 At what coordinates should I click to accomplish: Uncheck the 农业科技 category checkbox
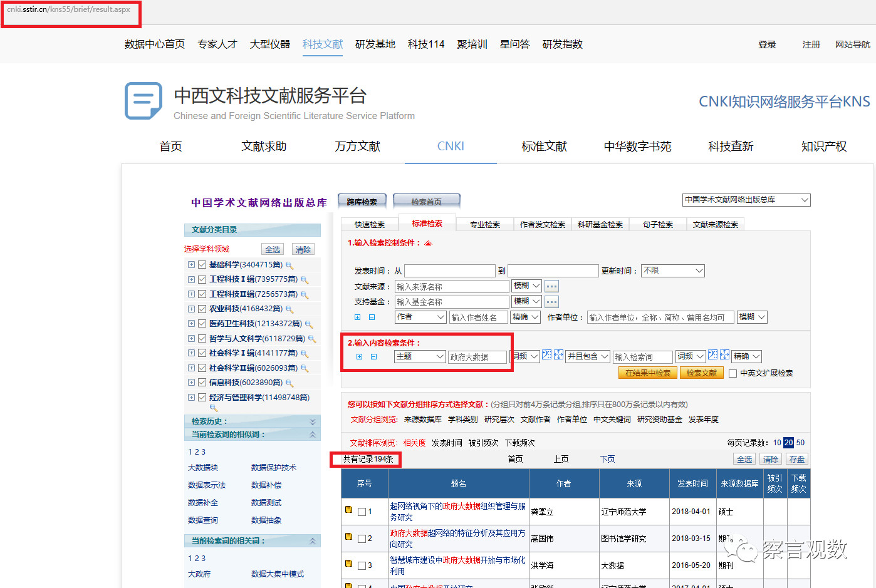pyautogui.click(x=202, y=309)
